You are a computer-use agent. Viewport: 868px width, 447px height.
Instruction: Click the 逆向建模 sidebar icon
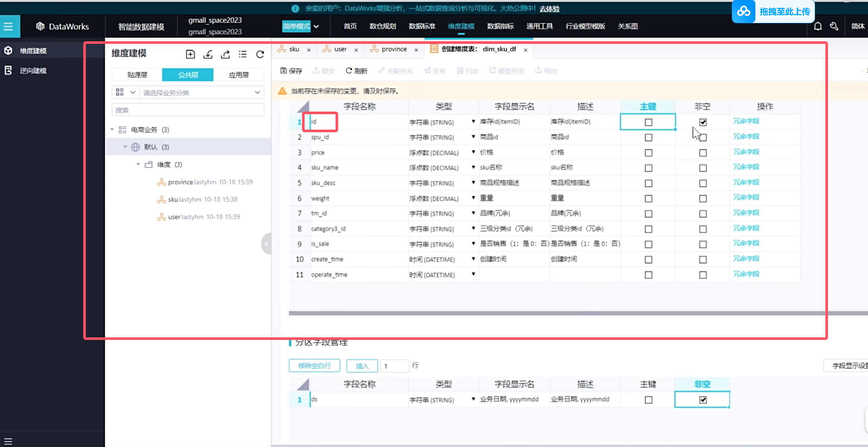pyautogui.click(x=8, y=70)
